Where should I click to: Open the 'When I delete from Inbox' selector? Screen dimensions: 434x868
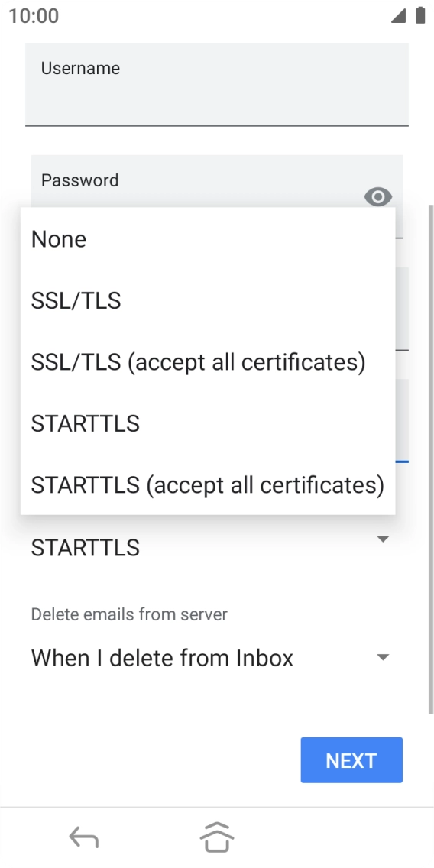(211, 658)
